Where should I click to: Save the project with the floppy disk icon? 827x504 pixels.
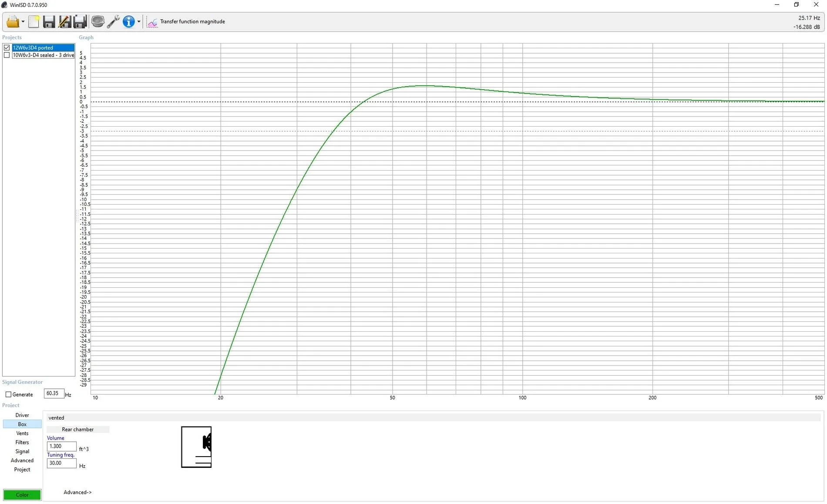49,21
